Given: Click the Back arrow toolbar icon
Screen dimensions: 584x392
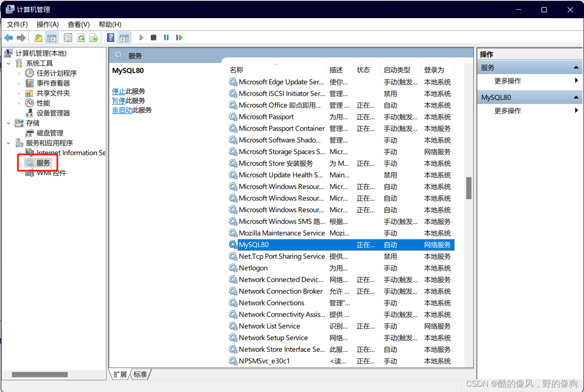Looking at the screenshot, I should [8, 38].
